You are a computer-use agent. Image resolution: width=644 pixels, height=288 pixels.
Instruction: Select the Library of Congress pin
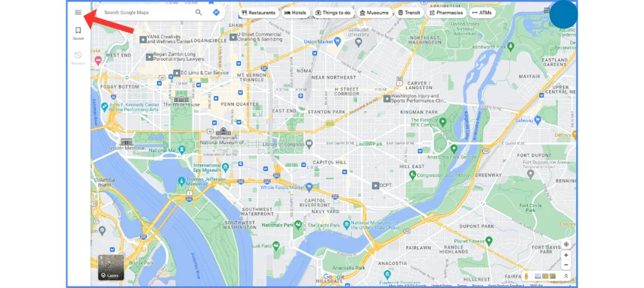[309, 144]
